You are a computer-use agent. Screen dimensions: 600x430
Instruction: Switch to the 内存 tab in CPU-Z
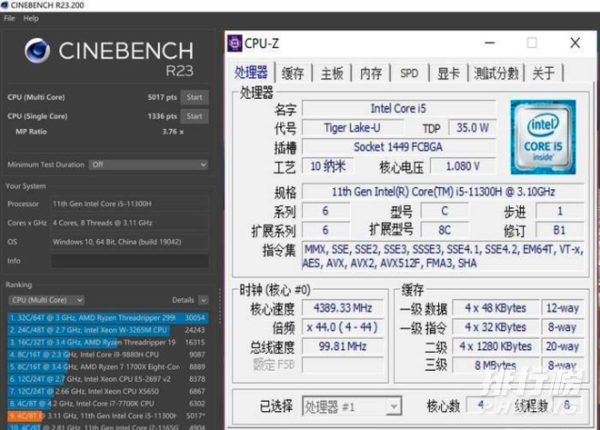tap(371, 73)
